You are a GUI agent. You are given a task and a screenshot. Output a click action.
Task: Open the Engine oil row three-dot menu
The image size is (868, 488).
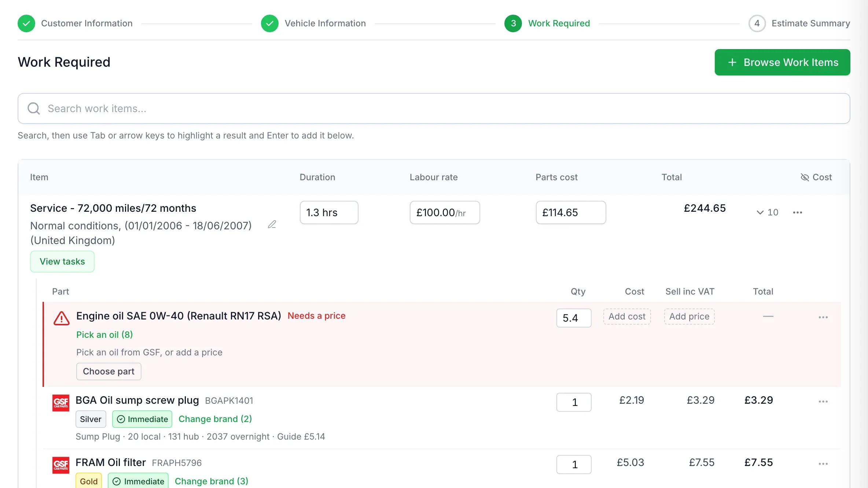click(x=823, y=317)
